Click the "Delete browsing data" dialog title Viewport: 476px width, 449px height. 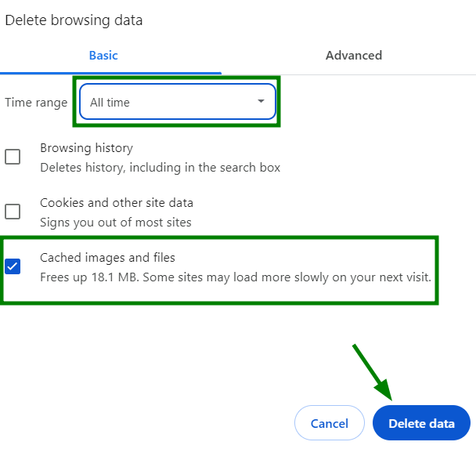pos(74,20)
